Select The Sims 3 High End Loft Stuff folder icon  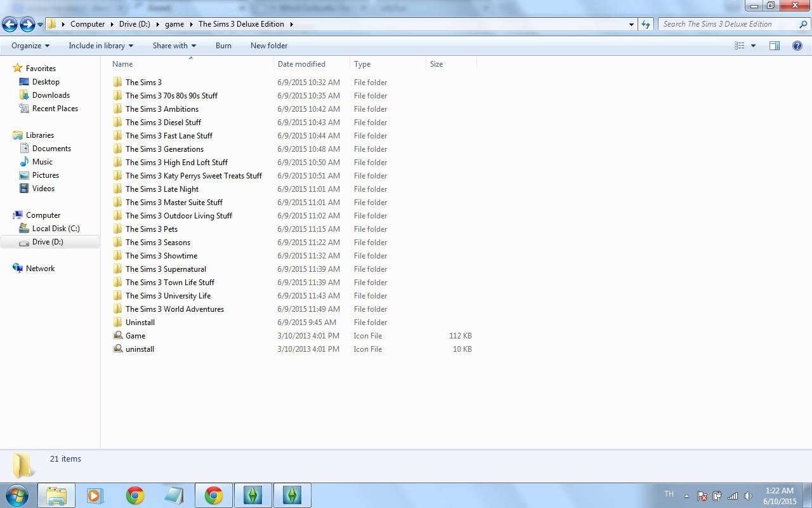point(118,163)
